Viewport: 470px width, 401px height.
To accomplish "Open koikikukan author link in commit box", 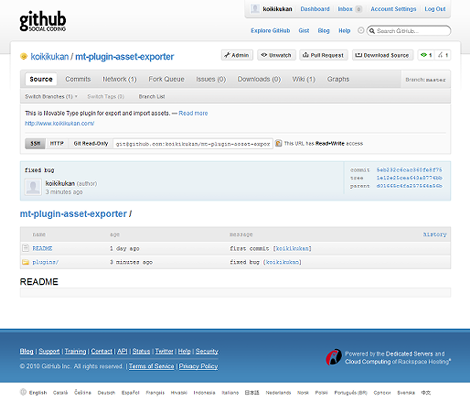I will tap(60, 184).
